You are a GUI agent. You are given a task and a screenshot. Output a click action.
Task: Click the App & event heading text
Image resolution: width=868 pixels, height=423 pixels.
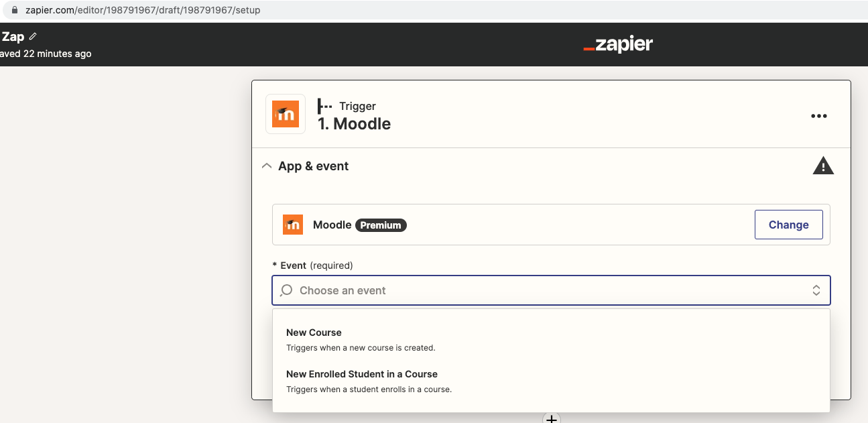tap(313, 166)
